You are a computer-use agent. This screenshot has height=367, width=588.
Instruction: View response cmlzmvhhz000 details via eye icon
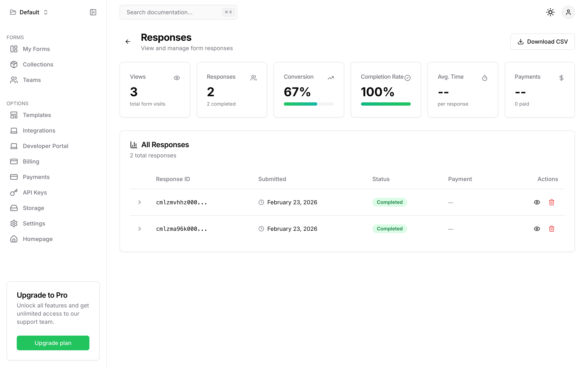coord(537,202)
